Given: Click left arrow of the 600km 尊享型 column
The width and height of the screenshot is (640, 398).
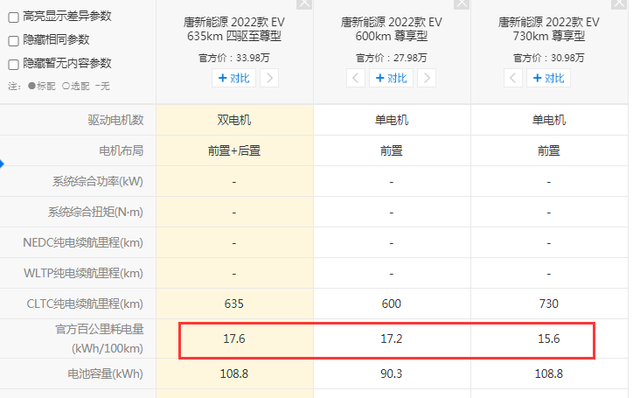Looking at the screenshot, I should [x=356, y=78].
